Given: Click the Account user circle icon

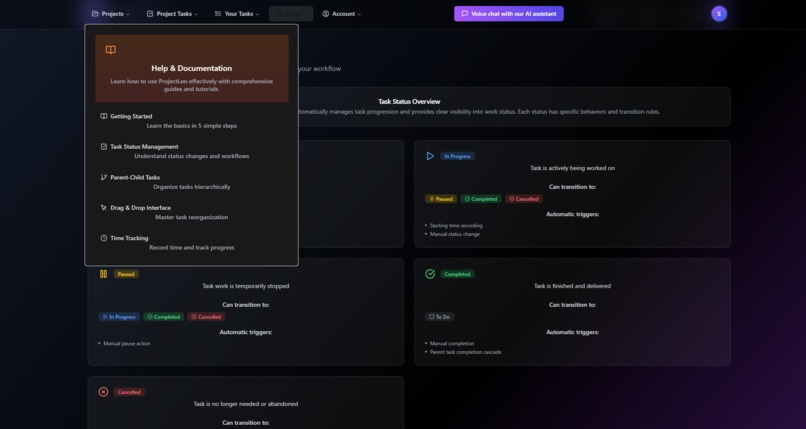Looking at the screenshot, I should tap(326, 14).
